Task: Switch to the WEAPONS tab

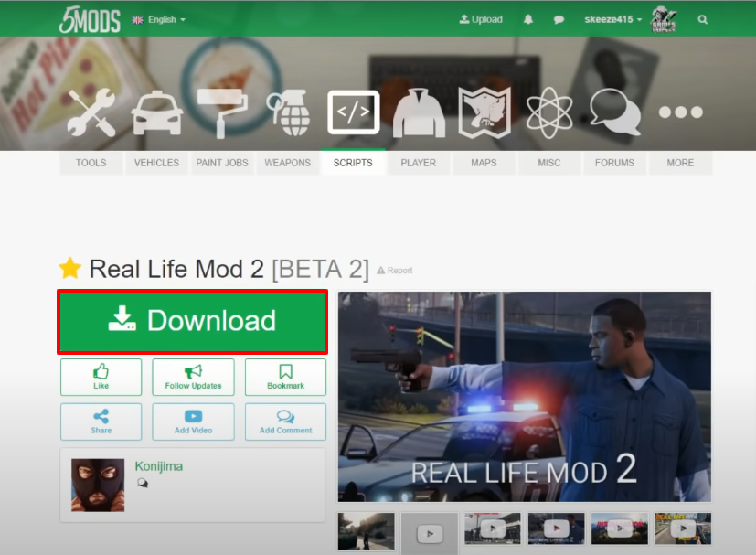Action: pos(288,163)
